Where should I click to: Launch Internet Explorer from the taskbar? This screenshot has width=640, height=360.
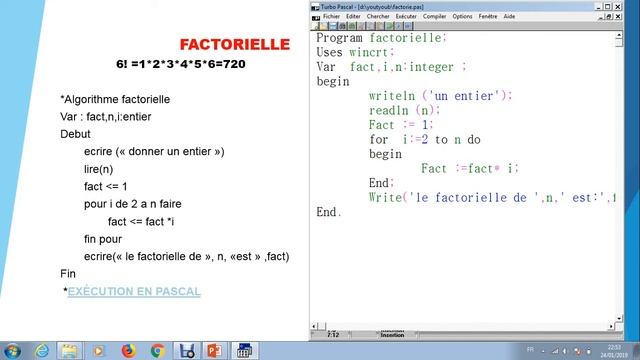click(42, 351)
